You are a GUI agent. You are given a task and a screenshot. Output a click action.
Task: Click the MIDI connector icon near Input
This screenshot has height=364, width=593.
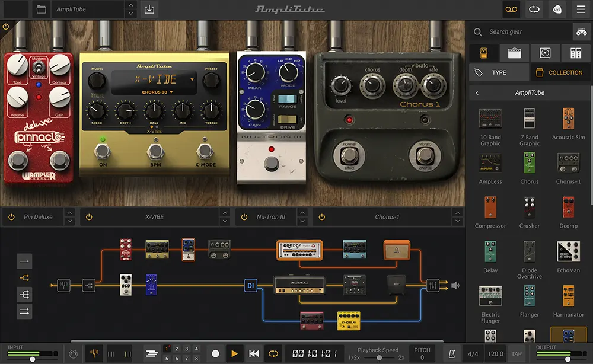coord(74,354)
